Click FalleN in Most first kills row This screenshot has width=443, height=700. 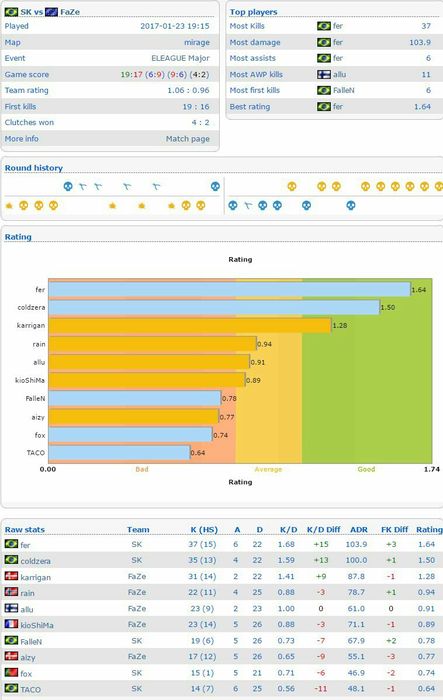344,91
